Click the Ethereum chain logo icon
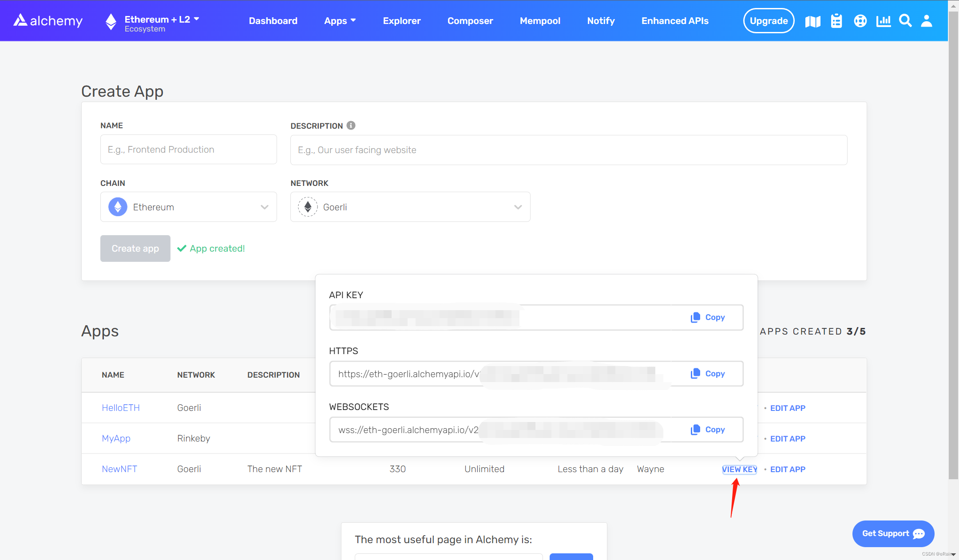Image resolution: width=959 pixels, height=560 pixels. [118, 207]
